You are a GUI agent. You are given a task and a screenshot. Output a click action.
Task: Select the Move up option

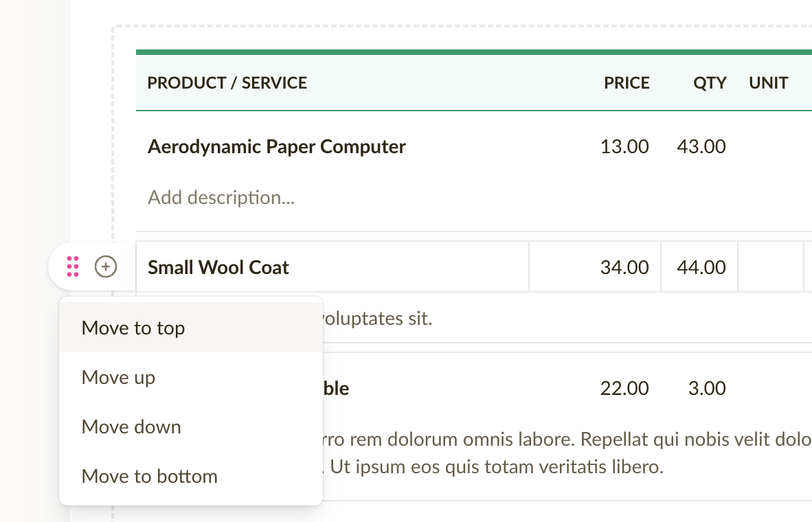point(191,377)
